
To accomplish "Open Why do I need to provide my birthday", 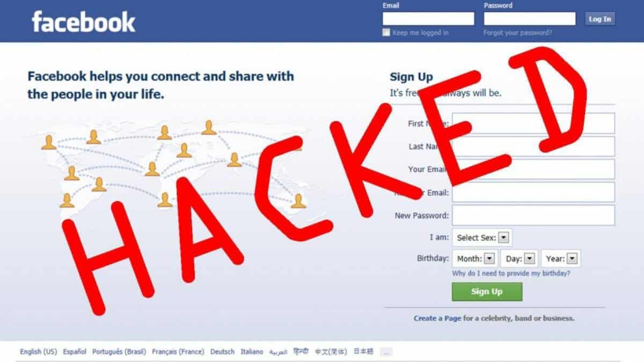I will tap(511, 274).
